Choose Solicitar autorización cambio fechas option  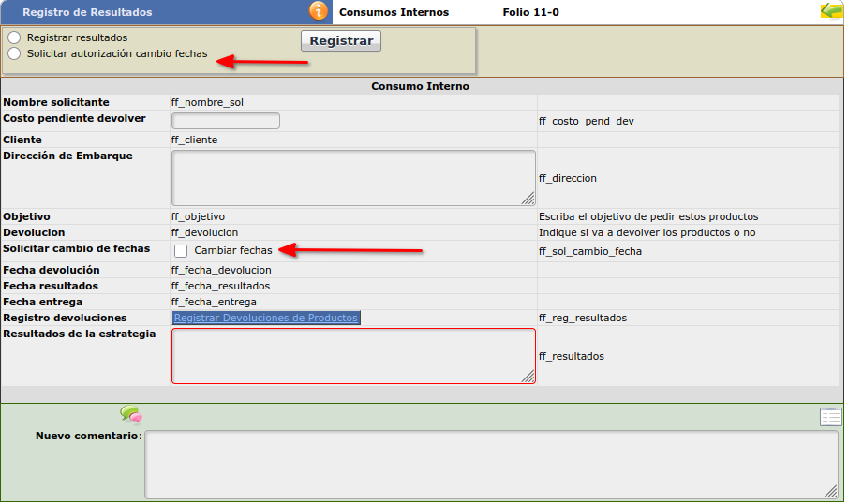coord(14,54)
